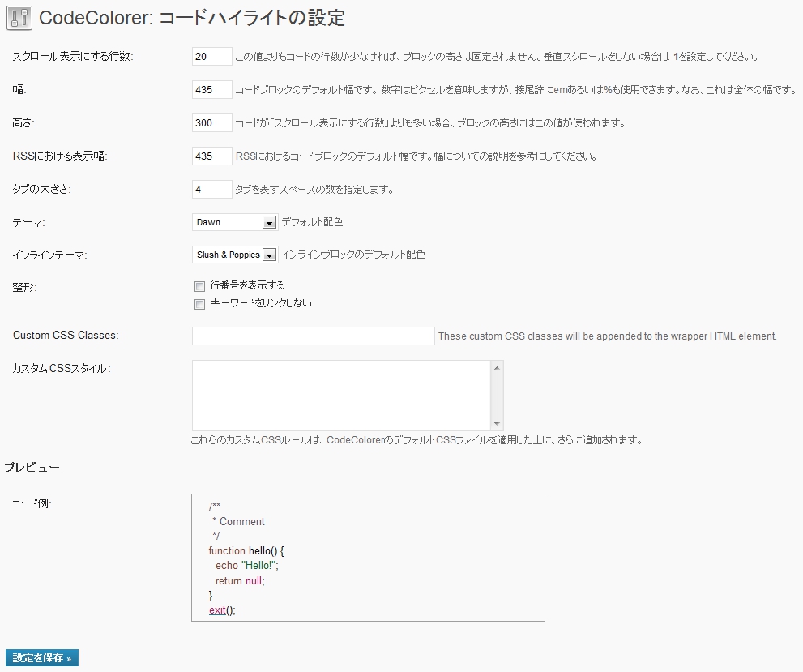803x672 pixels.
Task: Click the page heading CodeColorer: コードハイライトの設定
Action: point(192,18)
